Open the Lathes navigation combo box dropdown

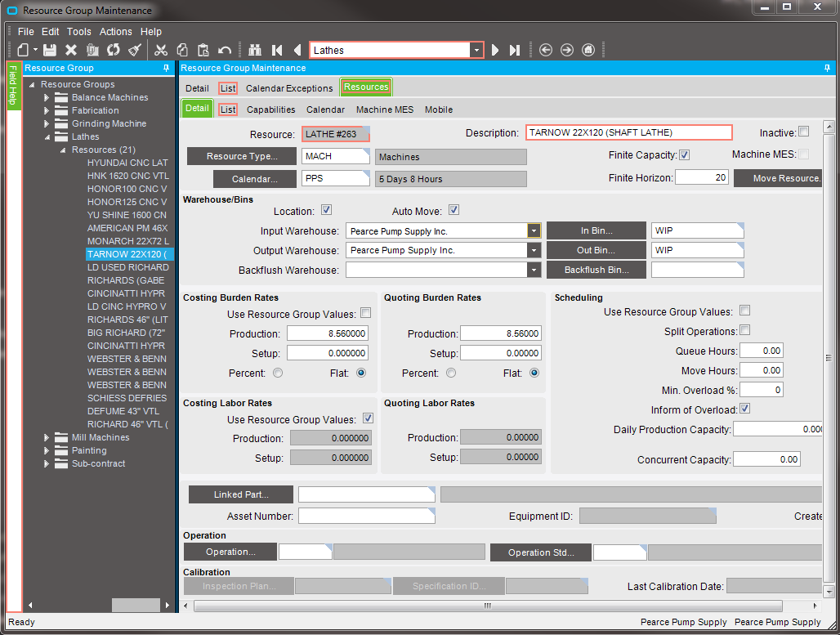click(476, 50)
